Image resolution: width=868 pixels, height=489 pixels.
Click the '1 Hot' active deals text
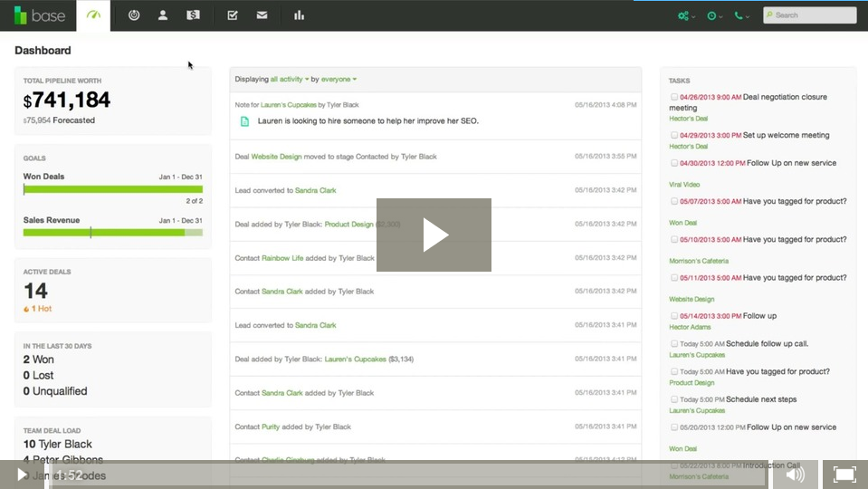pos(41,309)
